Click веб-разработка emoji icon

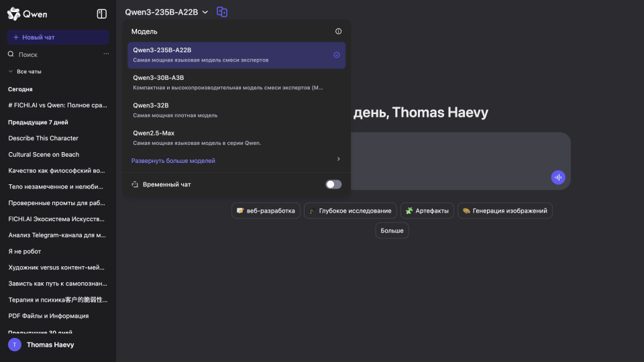coord(240,210)
